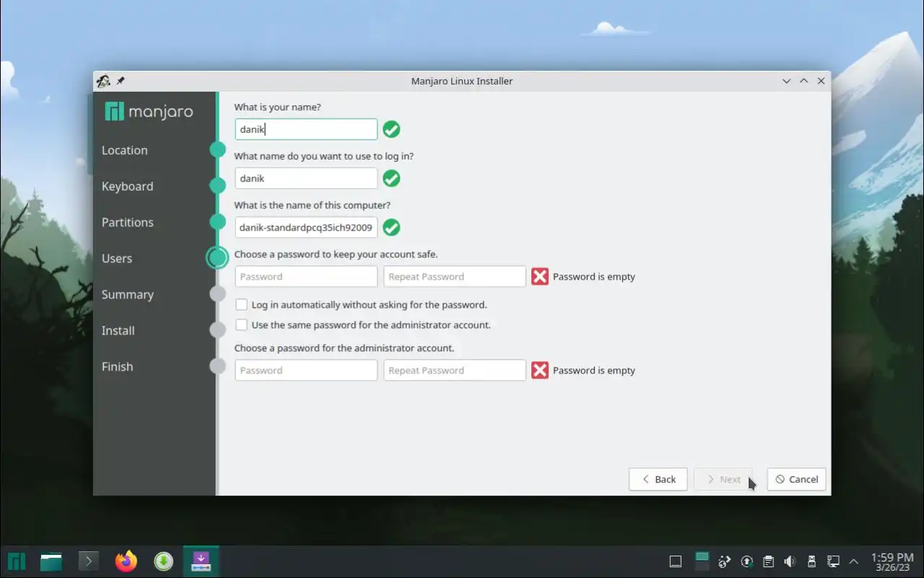Viewport: 924px width, 578px height.
Task: Cancel the Manjaro installation
Action: 796,479
